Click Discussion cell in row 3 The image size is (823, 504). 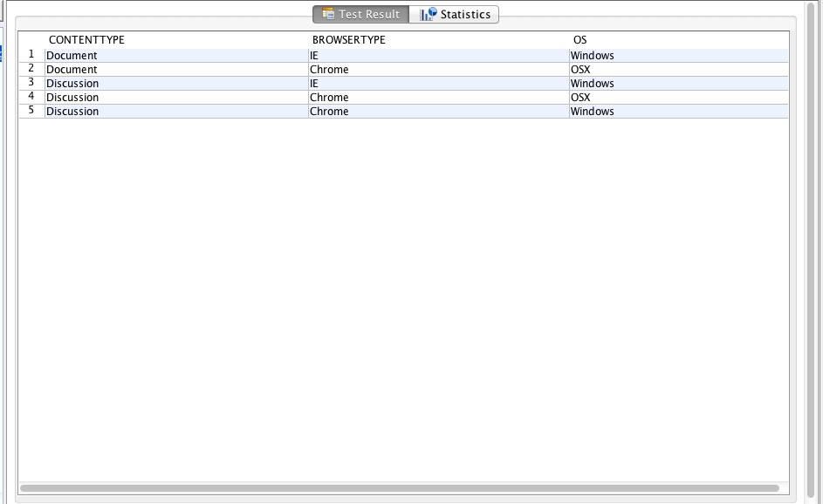click(x=176, y=84)
